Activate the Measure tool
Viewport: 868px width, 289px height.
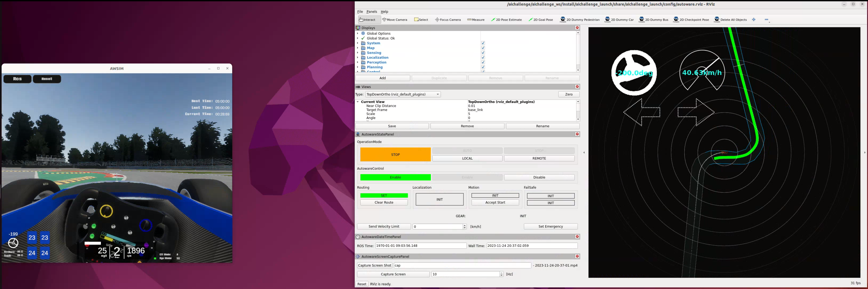[476, 20]
